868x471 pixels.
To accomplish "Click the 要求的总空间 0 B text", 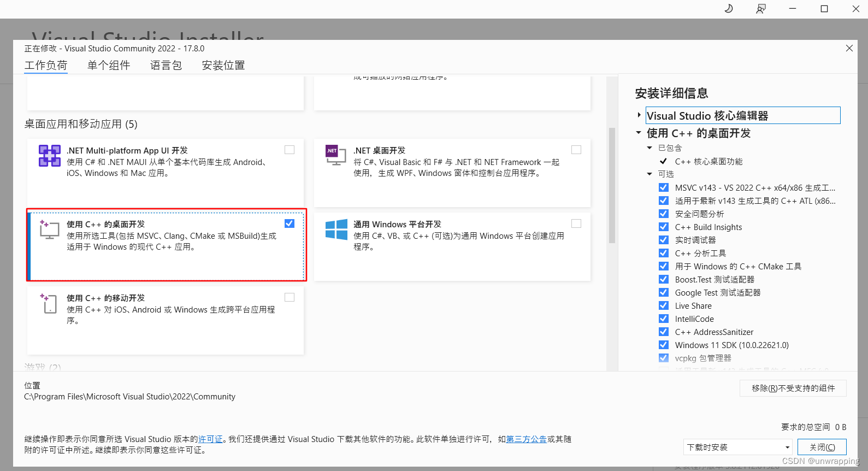I will coord(814,427).
